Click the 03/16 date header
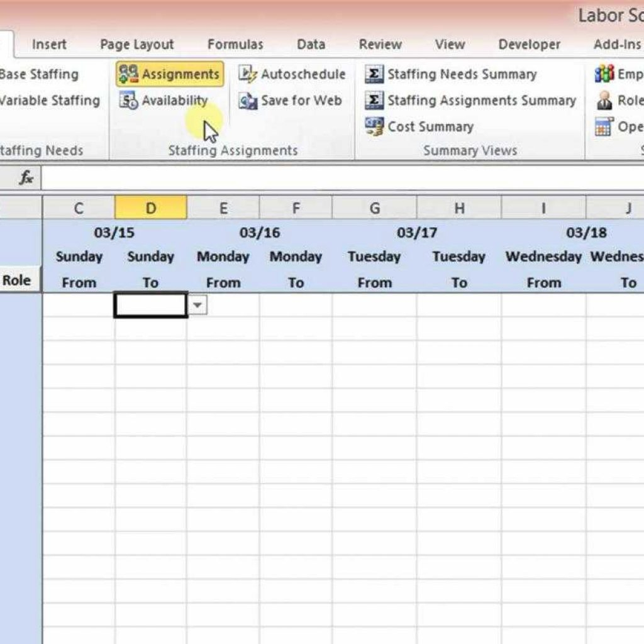This screenshot has height=644, width=644. pos(260,233)
